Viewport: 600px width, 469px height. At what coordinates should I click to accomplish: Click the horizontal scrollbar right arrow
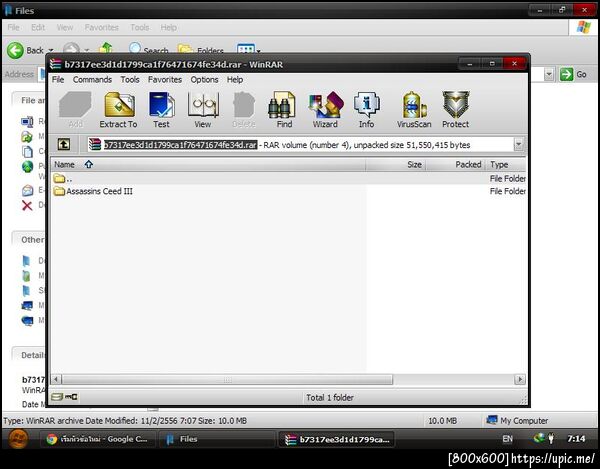pyautogui.click(x=520, y=379)
